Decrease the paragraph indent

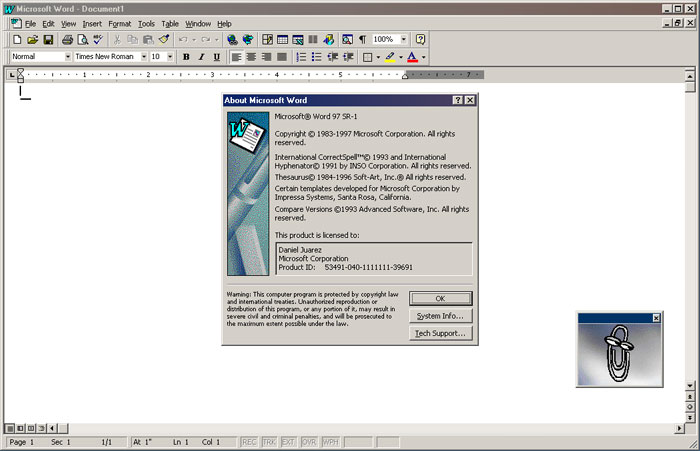click(x=332, y=57)
